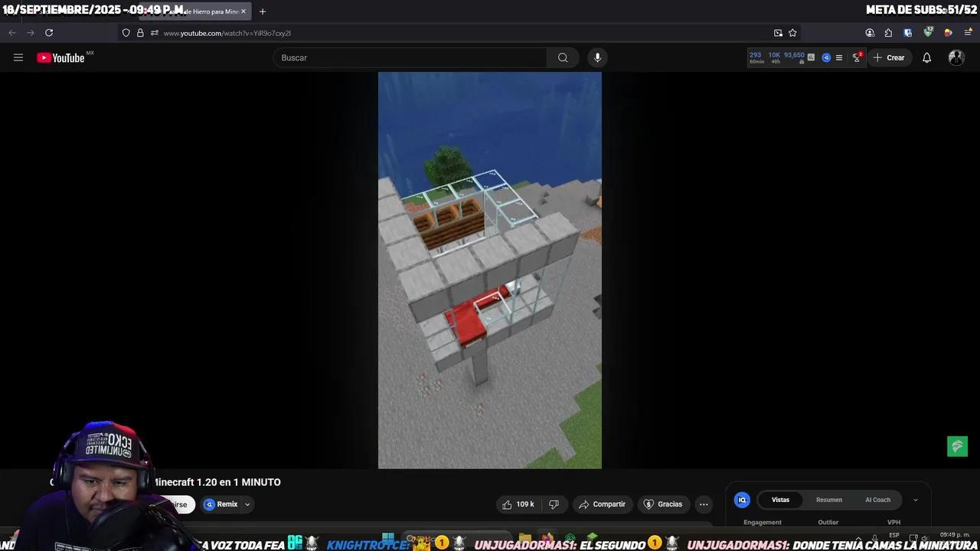Image resolution: width=980 pixels, height=551 pixels.
Task: Click the VPH metric label
Action: [x=893, y=523]
